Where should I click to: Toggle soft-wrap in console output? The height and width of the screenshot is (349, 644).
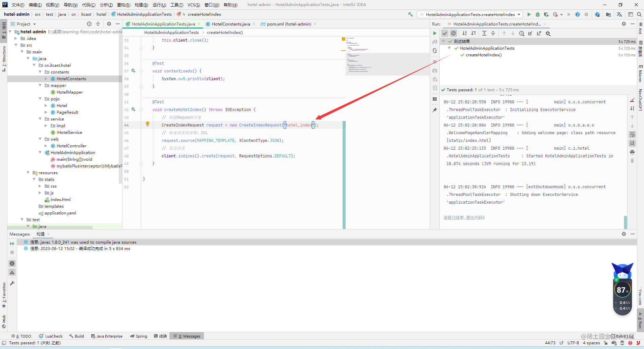pyautogui.click(x=632, y=135)
